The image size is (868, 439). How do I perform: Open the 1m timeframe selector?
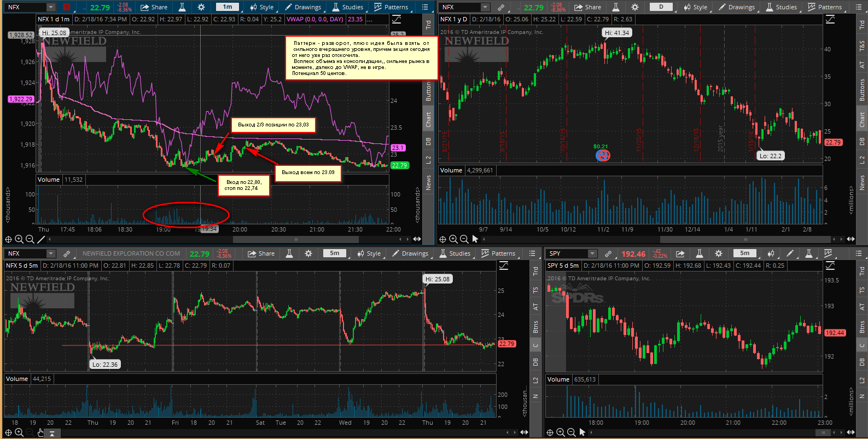(228, 7)
